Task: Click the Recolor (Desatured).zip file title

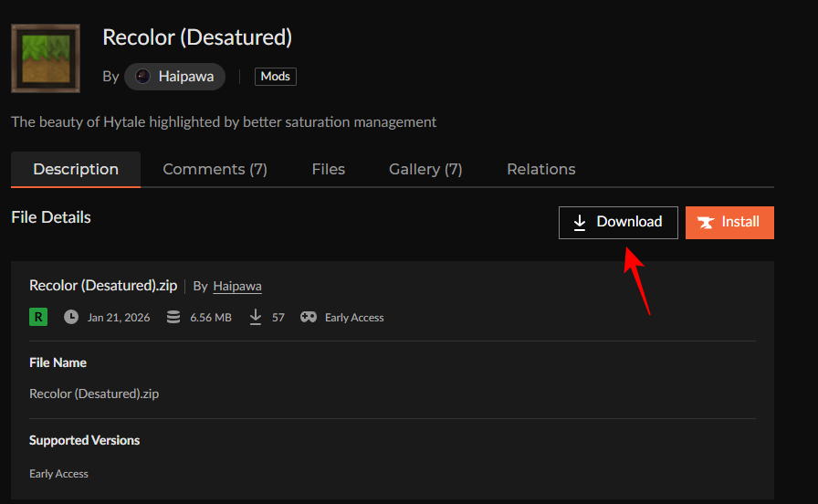Action: (103, 286)
